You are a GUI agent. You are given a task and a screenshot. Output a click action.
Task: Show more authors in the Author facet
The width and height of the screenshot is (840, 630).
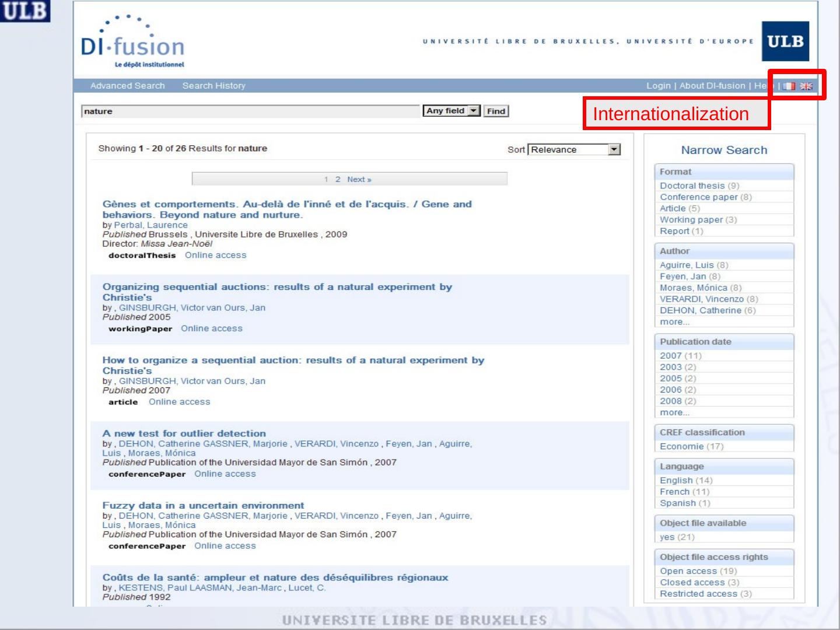tap(674, 322)
